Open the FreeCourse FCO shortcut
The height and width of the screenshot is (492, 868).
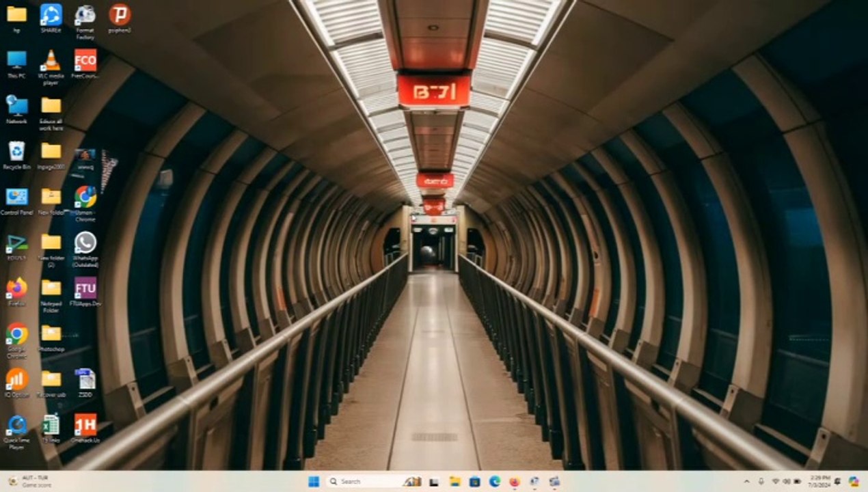click(85, 64)
